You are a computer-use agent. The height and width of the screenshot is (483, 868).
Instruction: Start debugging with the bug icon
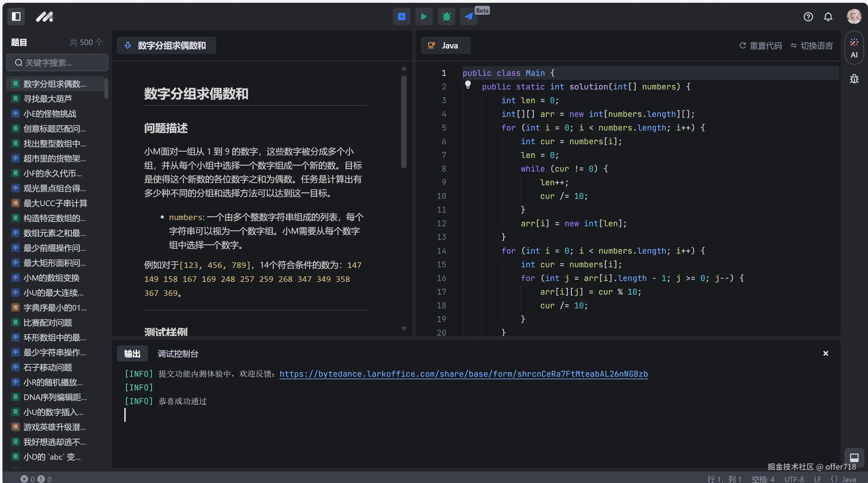click(x=446, y=16)
